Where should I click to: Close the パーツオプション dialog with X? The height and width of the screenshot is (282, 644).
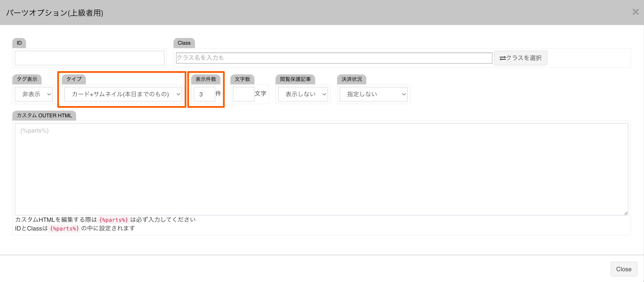(636, 12)
